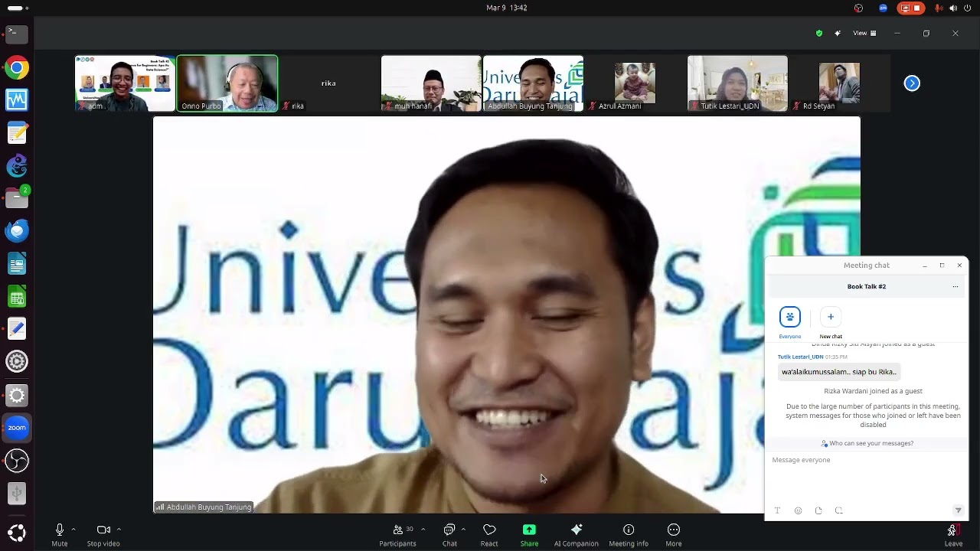Expand participants options arrow
Image resolution: width=980 pixels, height=551 pixels.
click(x=423, y=530)
